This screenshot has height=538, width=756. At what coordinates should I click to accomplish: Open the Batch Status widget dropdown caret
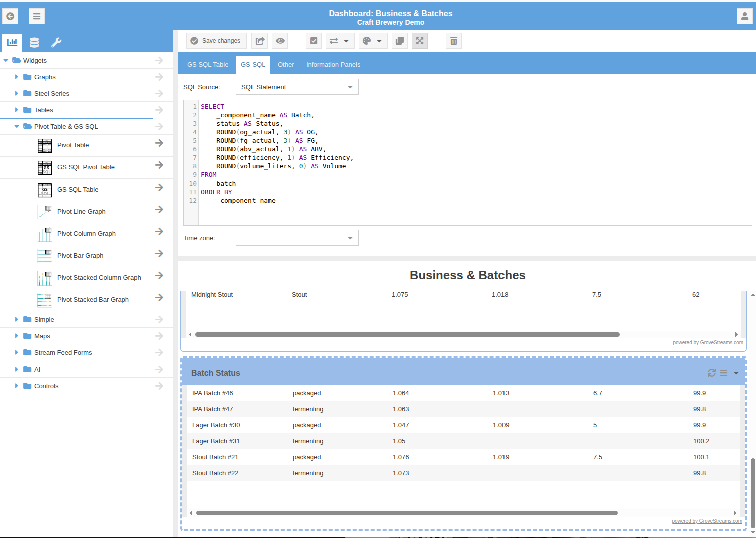(x=736, y=373)
